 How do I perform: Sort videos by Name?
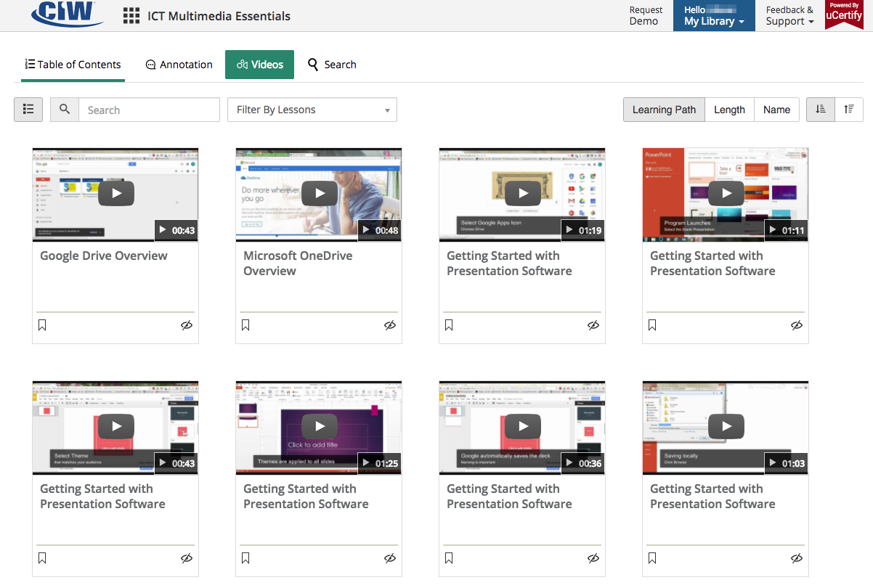(776, 110)
